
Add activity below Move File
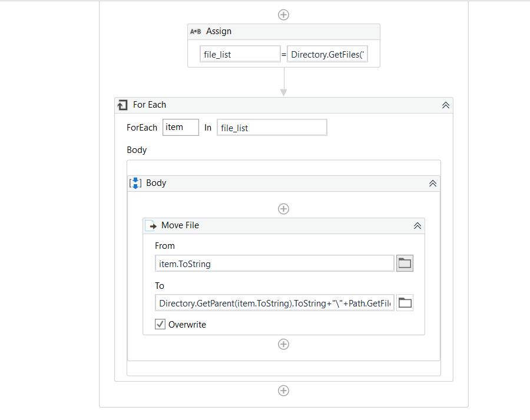pyautogui.click(x=283, y=344)
